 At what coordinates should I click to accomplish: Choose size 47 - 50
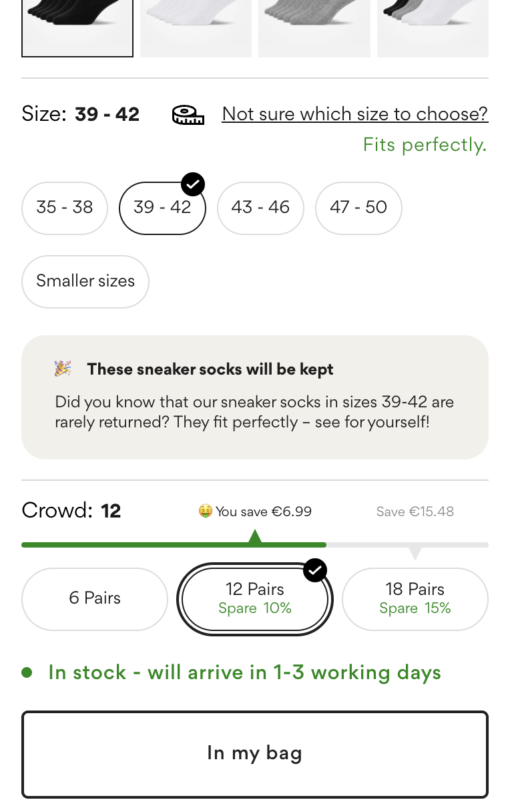point(358,208)
